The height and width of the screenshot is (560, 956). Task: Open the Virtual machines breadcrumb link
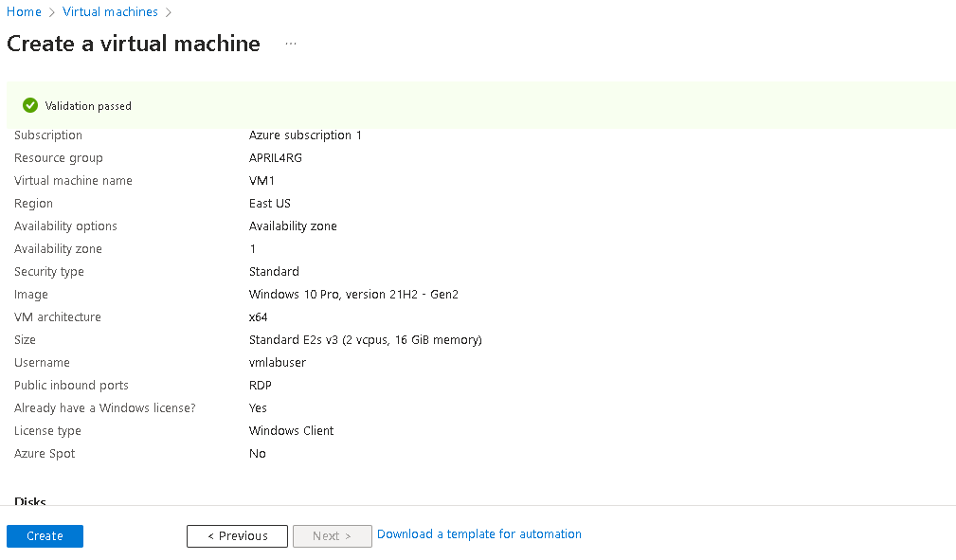(110, 11)
